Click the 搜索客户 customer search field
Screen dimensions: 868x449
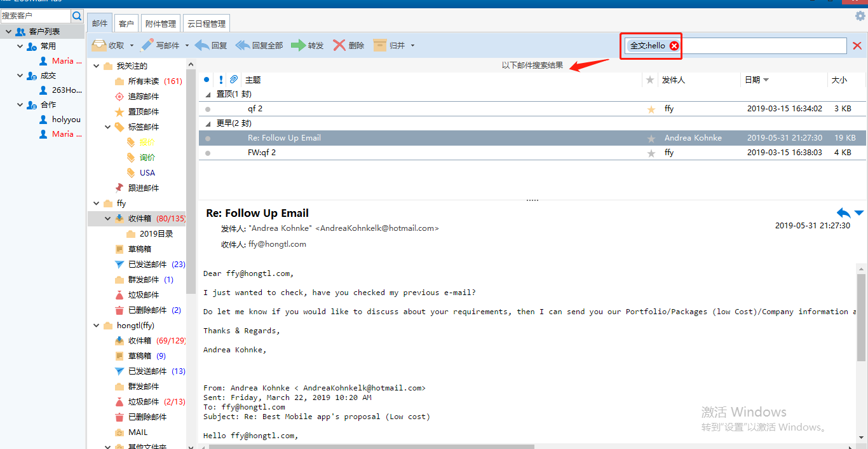pos(35,15)
